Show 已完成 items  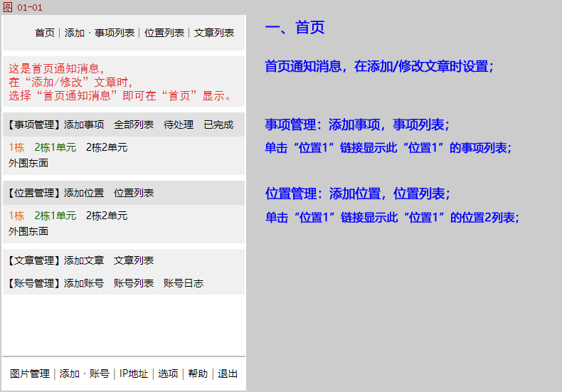(x=218, y=125)
